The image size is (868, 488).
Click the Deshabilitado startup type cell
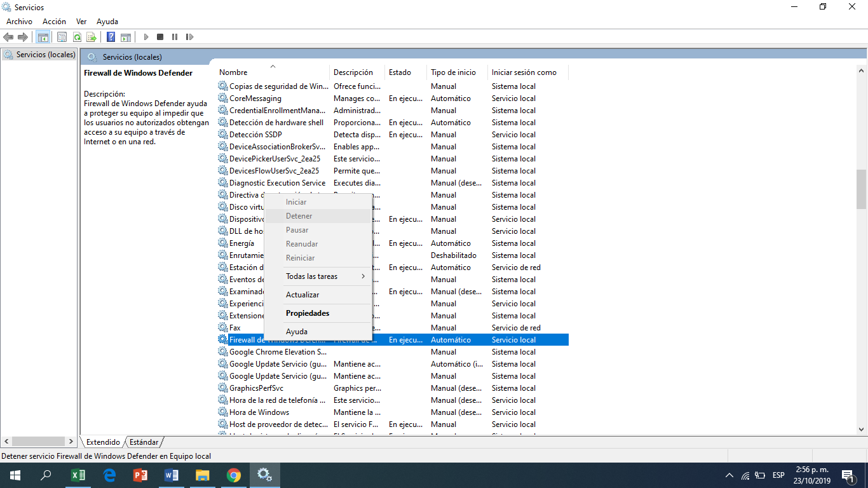(x=454, y=255)
